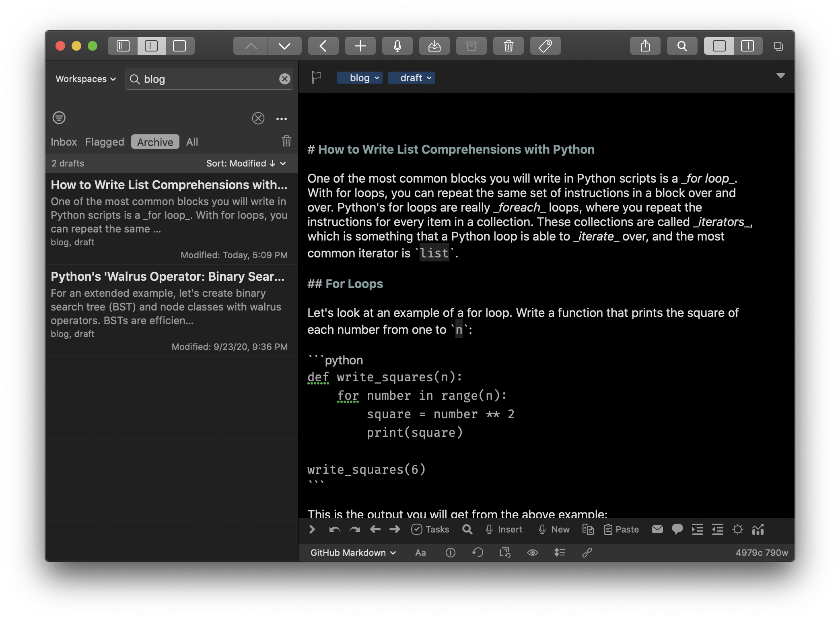Click the blog search field
Image resolution: width=840 pixels, height=621 pixels.
pyautogui.click(x=209, y=79)
